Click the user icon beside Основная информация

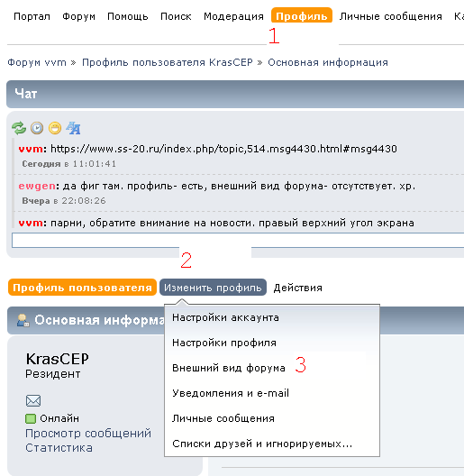click(23, 320)
